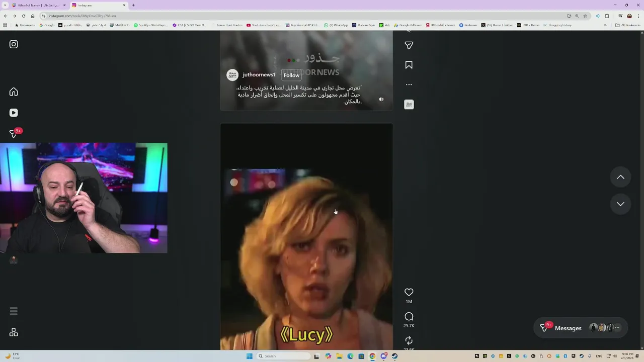This screenshot has height=362, width=644.
Task: Open the Shopping history bookmark
Action: tap(557, 25)
